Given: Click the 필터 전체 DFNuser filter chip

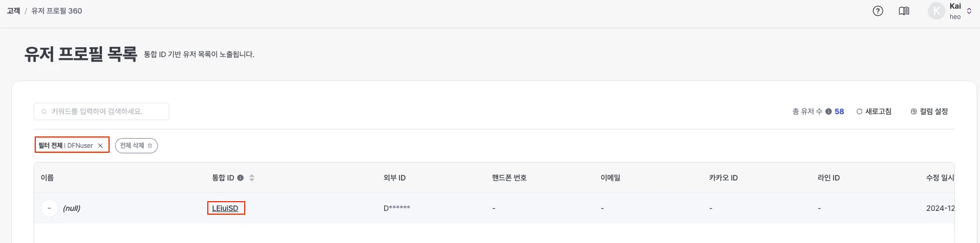Looking at the screenshot, I should click(x=65, y=146).
